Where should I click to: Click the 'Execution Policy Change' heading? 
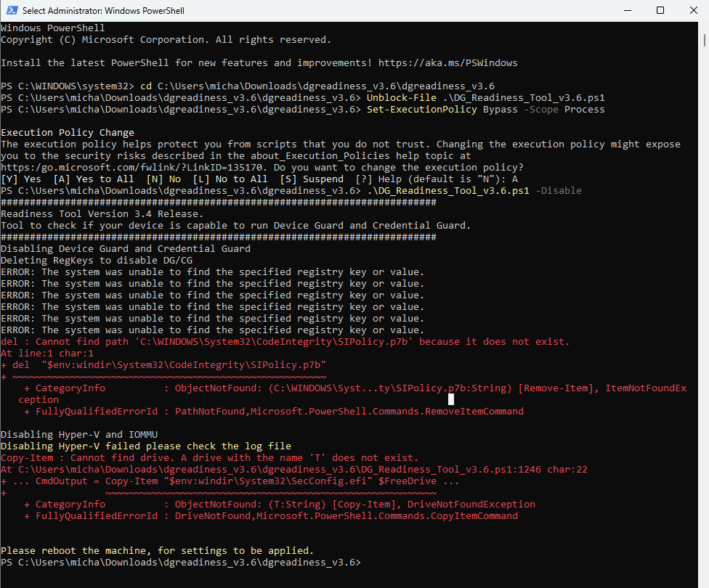point(68,132)
